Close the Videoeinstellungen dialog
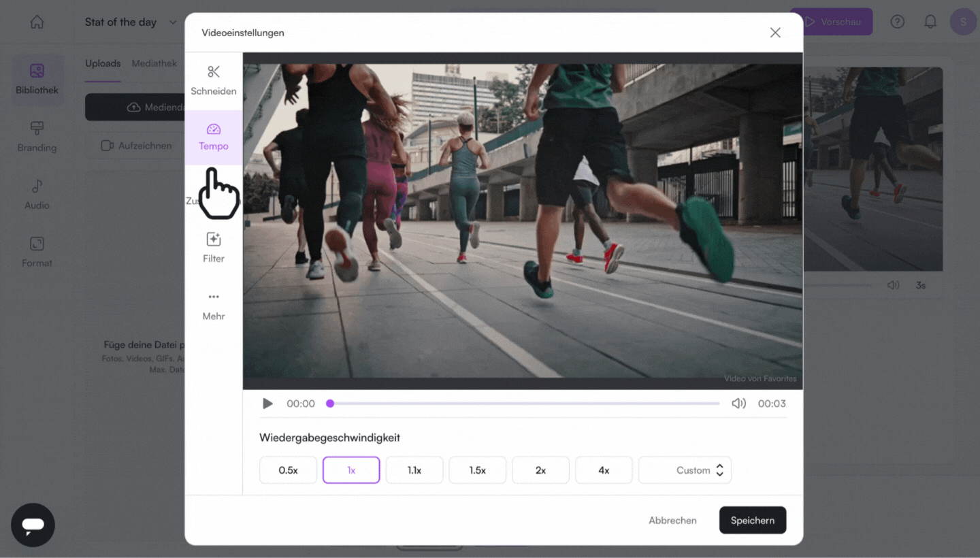The width and height of the screenshot is (980, 558). pyautogui.click(x=775, y=33)
